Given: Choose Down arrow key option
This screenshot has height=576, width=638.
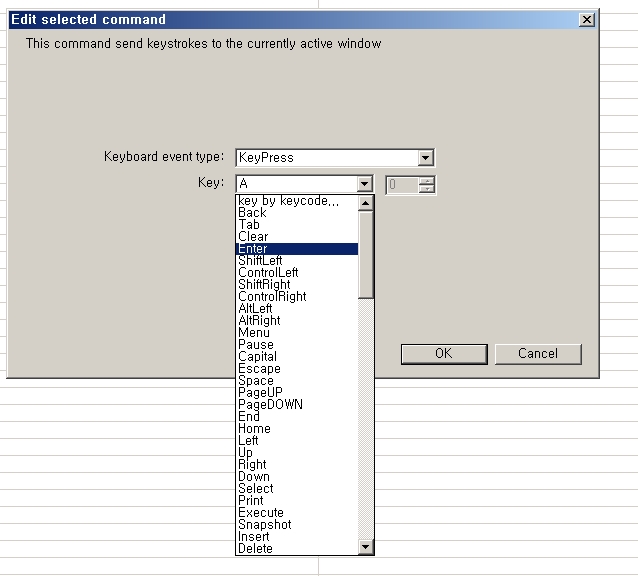Looking at the screenshot, I should pyautogui.click(x=297, y=477).
